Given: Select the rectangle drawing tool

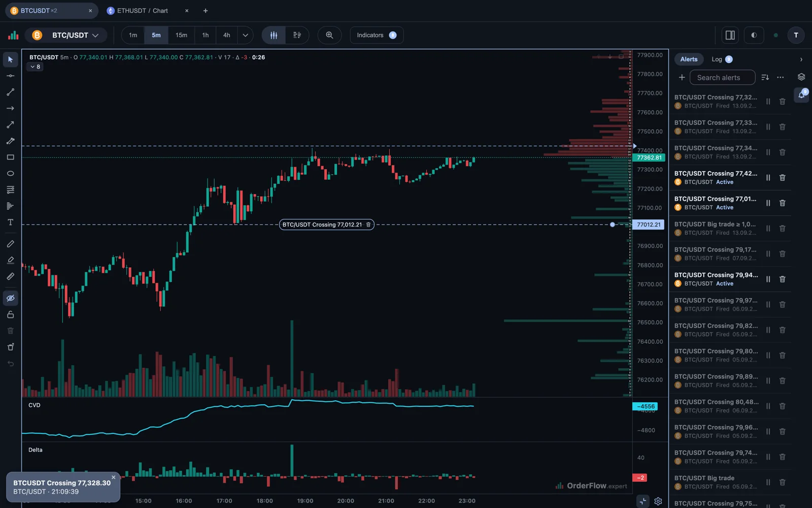Looking at the screenshot, I should [x=10, y=157].
